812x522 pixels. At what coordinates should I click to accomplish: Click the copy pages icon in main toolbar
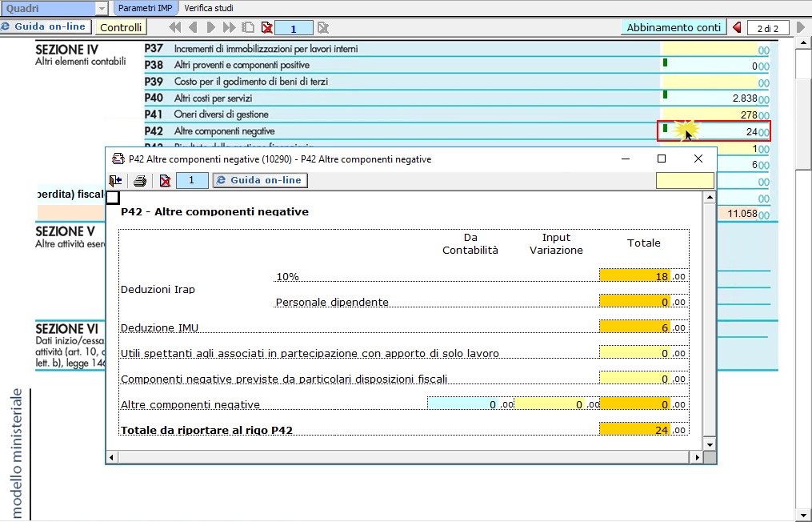click(248, 28)
